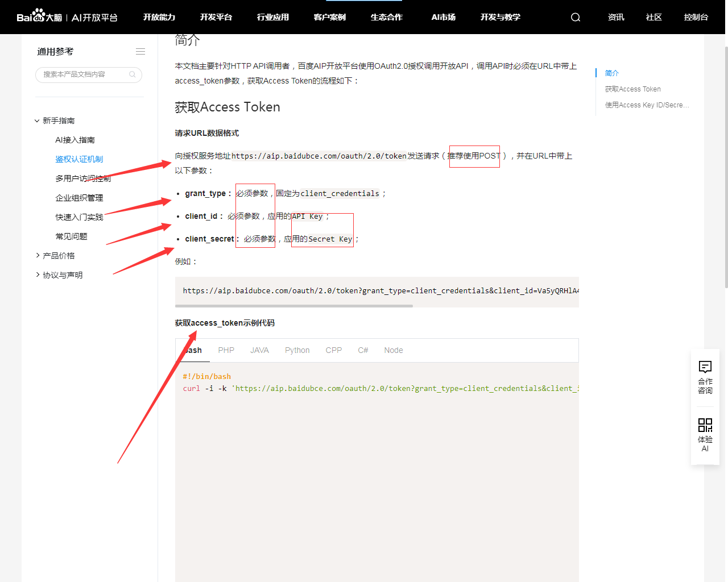
Task: Click the example token URL code line
Action: 381,290
